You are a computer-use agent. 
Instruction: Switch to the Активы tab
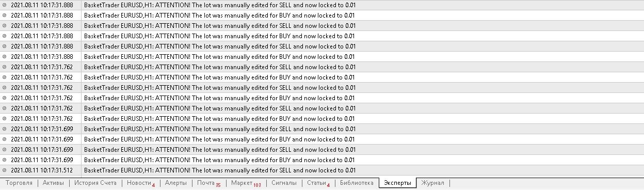tap(53, 183)
